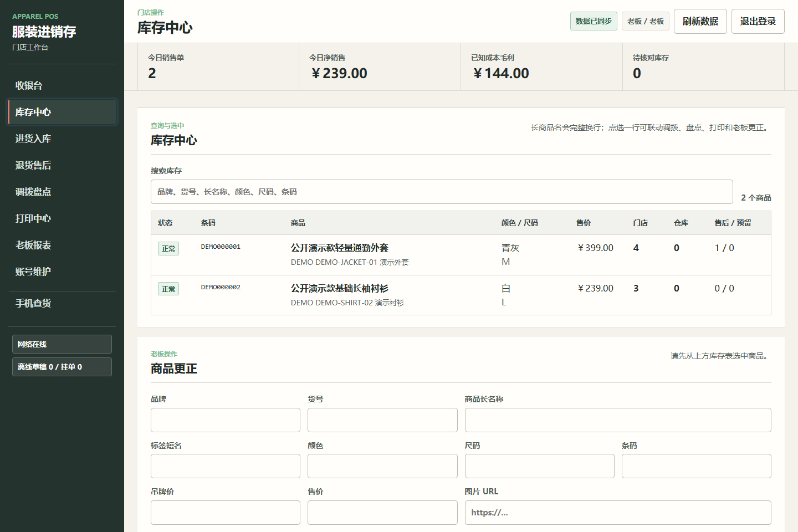The height and width of the screenshot is (532, 798).
Task: Click the 待核对库存 stat card
Action: pos(703,67)
